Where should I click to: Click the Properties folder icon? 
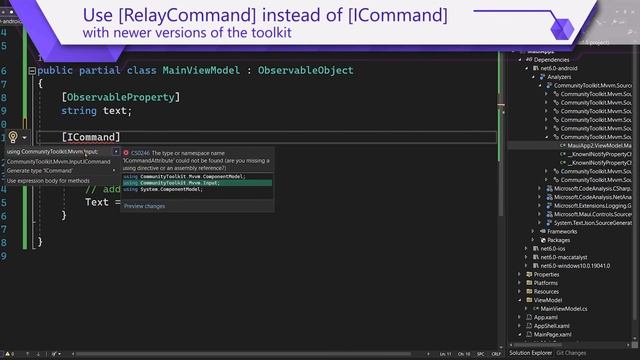pos(529,274)
